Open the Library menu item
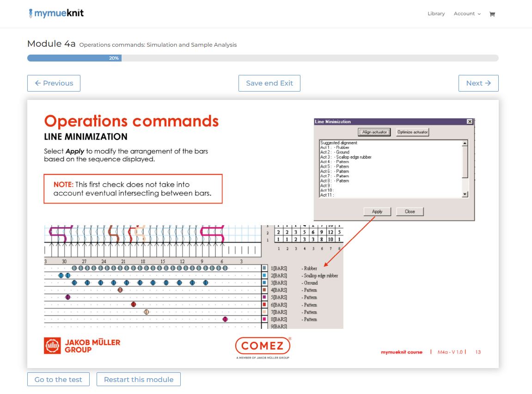This screenshot has width=532, height=394. click(436, 14)
